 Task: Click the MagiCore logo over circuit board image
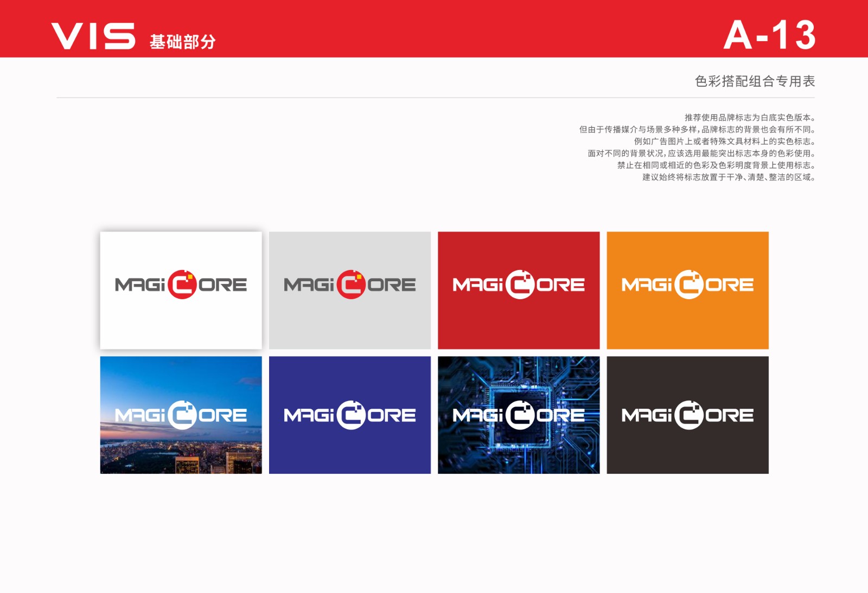tap(518, 414)
